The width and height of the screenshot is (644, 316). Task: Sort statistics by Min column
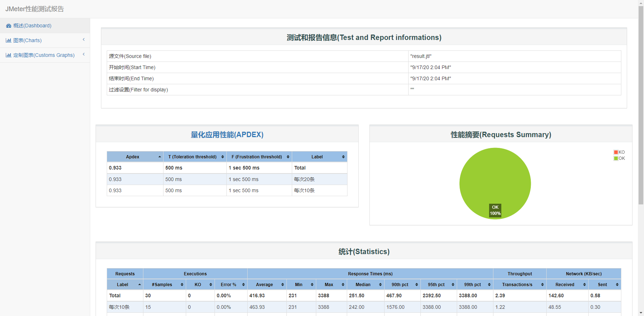pos(301,285)
